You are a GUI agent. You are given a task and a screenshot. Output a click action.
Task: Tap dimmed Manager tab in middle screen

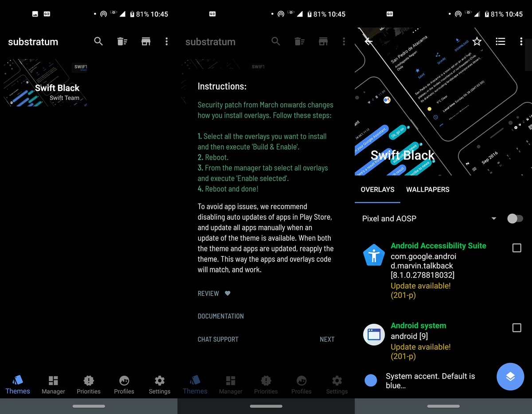[231, 385]
